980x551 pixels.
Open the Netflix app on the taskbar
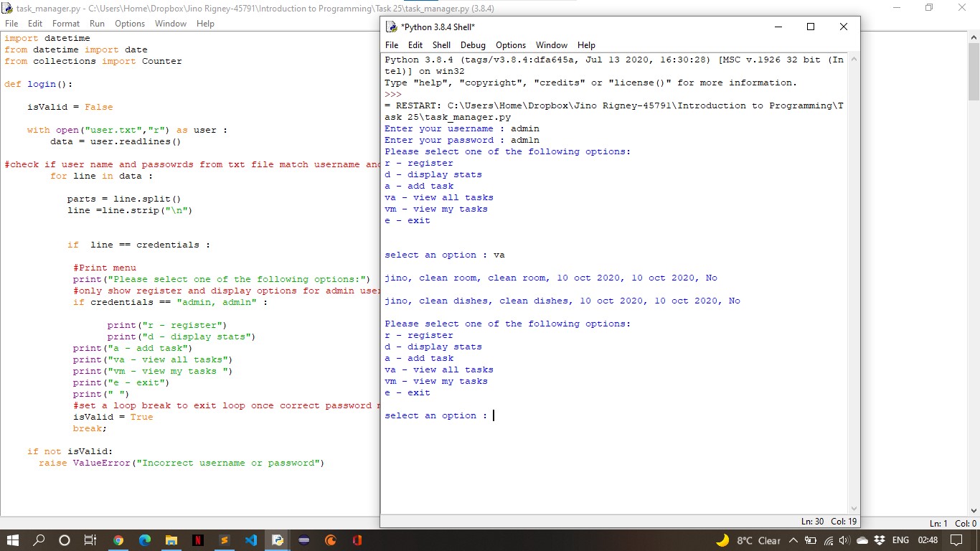point(198,540)
